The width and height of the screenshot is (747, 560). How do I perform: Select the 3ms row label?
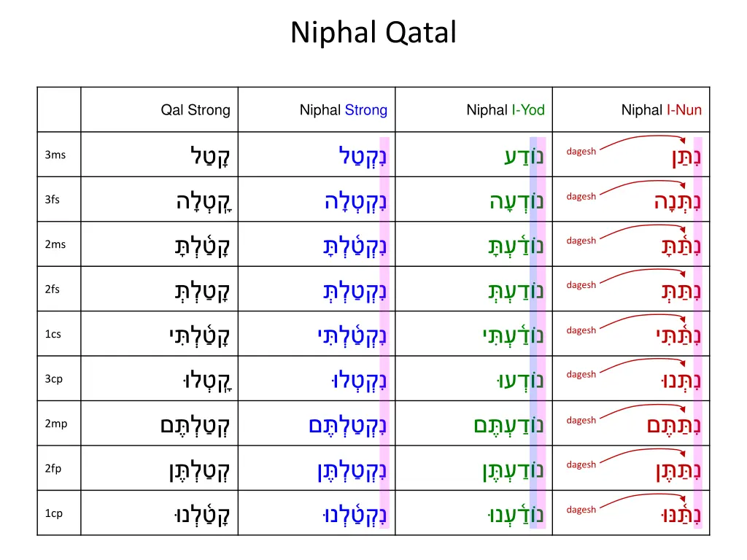point(55,155)
